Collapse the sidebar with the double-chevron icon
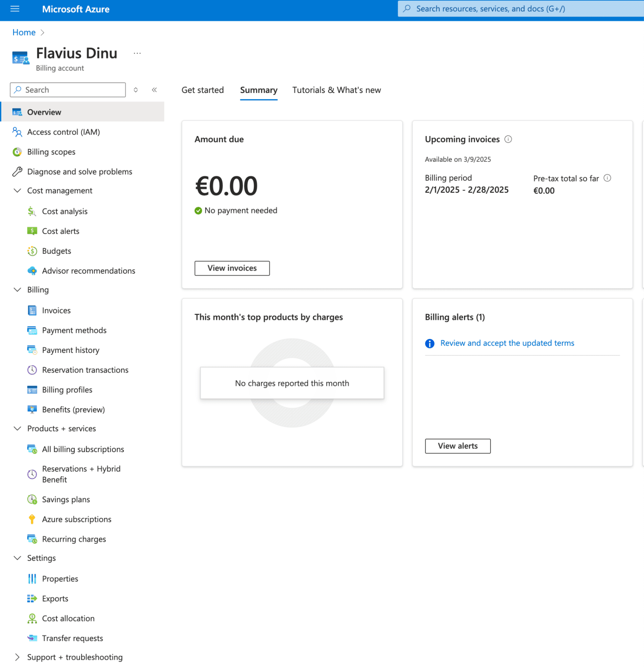The width and height of the screenshot is (644, 668). click(x=154, y=90)
